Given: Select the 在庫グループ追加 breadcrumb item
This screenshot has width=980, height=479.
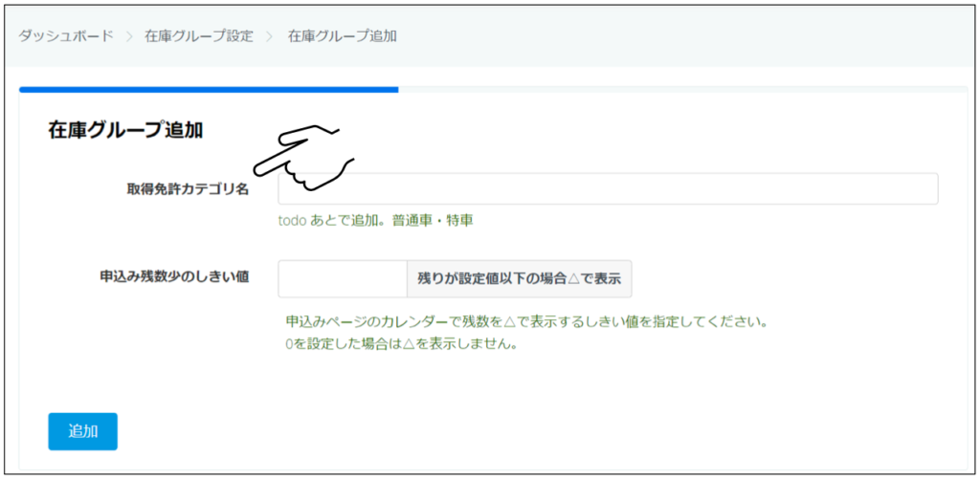Looking at the screenshot, I should pyautogui.click(x=343, y=36).
